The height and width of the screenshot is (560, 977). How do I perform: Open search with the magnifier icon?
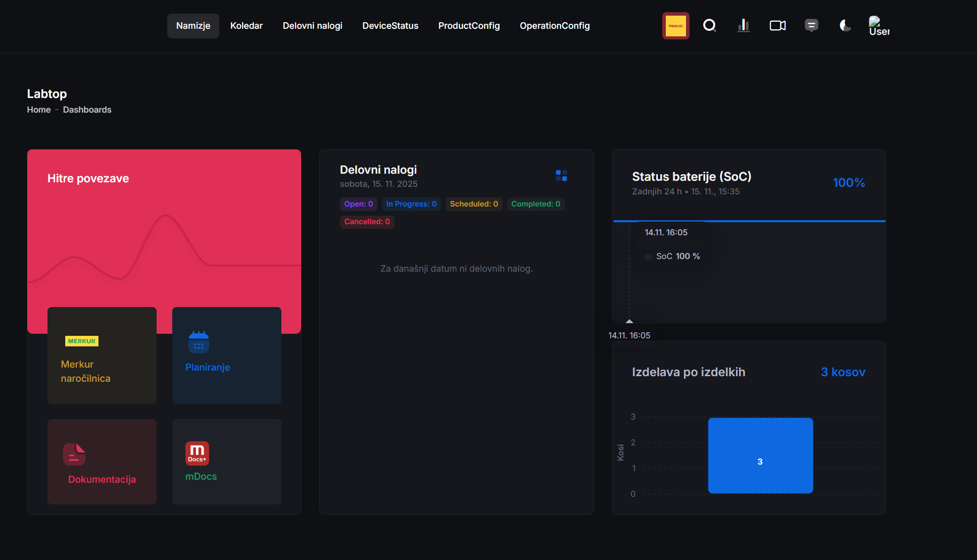(x=709, y=25)
